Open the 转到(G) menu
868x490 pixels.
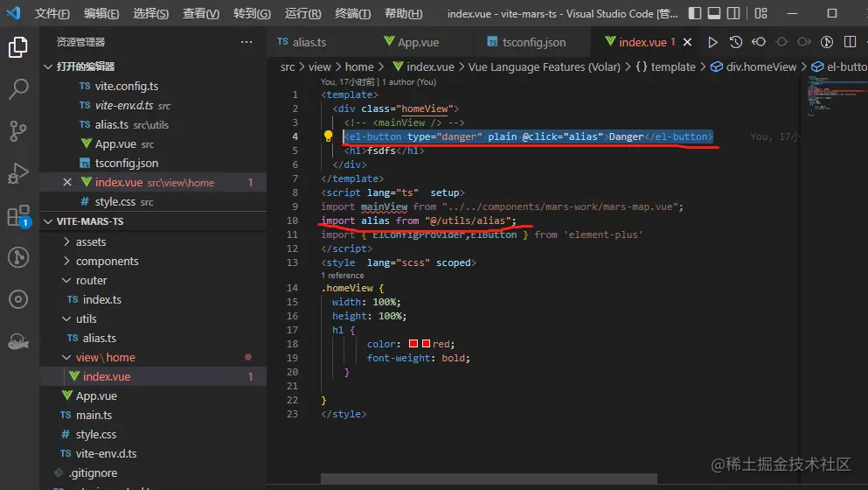coord(252,13)
